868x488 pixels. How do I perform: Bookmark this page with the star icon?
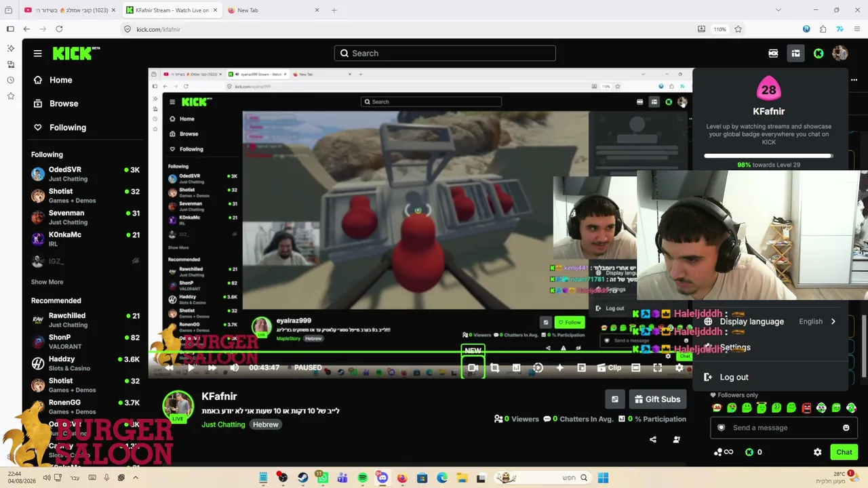[x=738, y=29]
